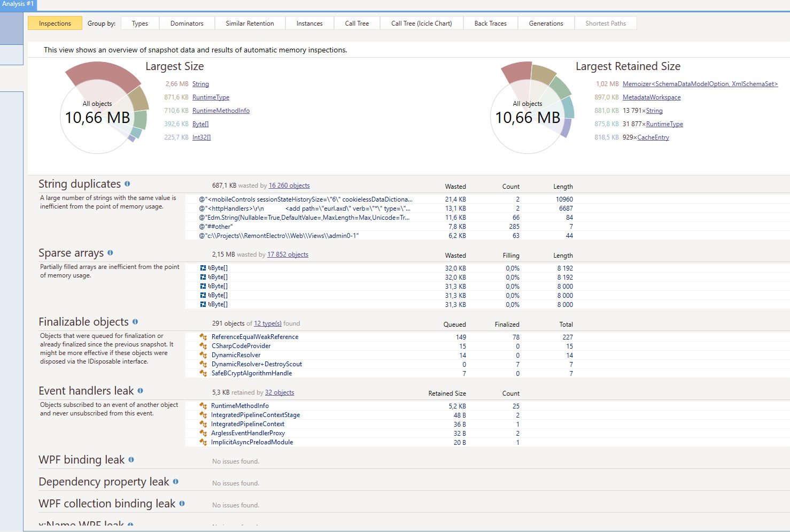Viewport: 790px width, 532px height.
Task: Open the 929×CacheEntry link
Action: click(x=653, y=137)
